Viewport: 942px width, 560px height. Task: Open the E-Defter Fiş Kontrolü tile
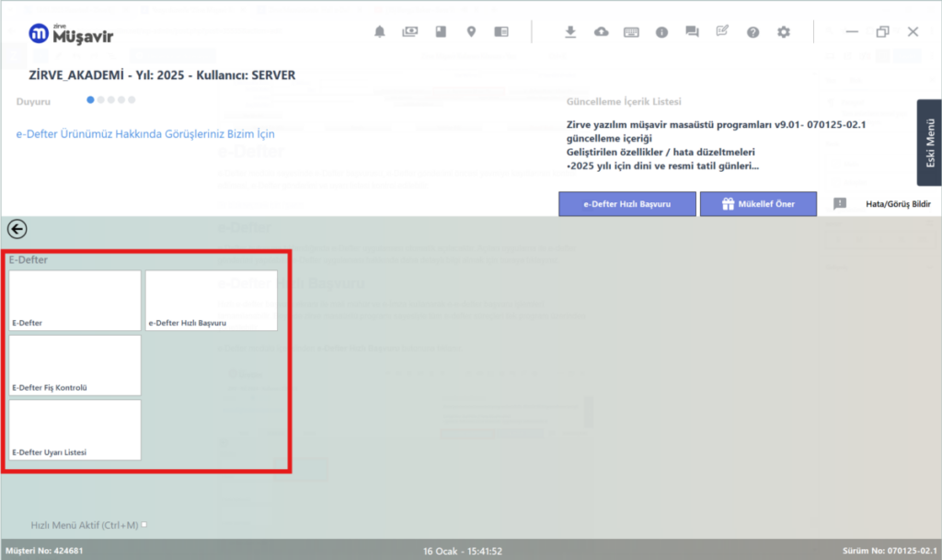point(75,365)
